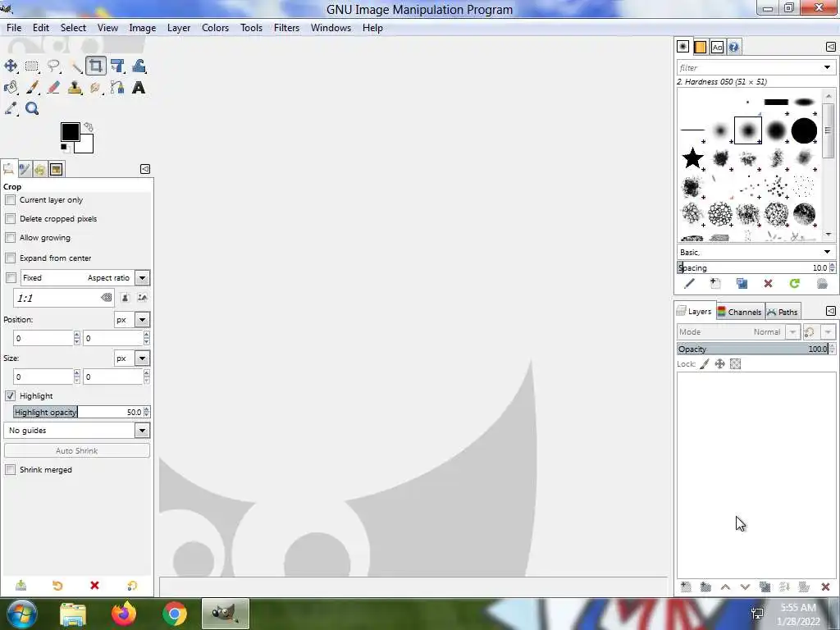Swap foreground and background colors
The image size is (840, 630).
pyautogui.click(x=89, y=127)
